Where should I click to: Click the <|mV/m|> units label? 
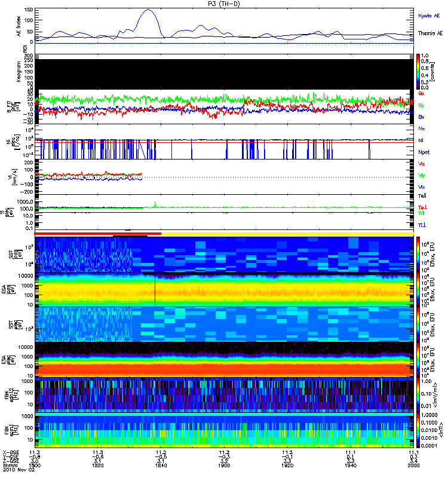click(x=435, y=395)
